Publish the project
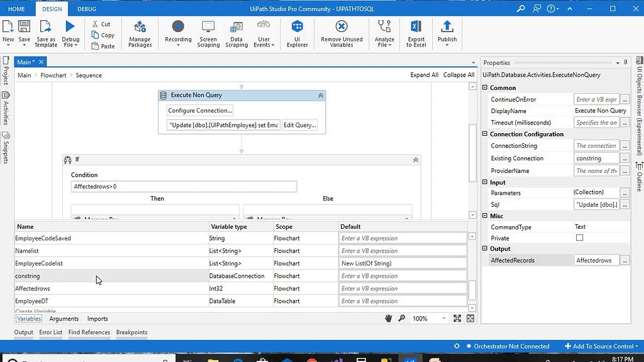The image size is (644, 362). click(447, 34)
